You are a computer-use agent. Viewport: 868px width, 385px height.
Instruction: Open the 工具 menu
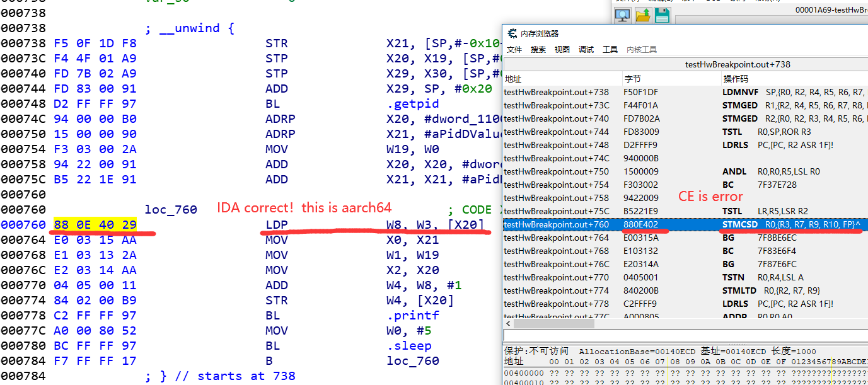(610, 49)
